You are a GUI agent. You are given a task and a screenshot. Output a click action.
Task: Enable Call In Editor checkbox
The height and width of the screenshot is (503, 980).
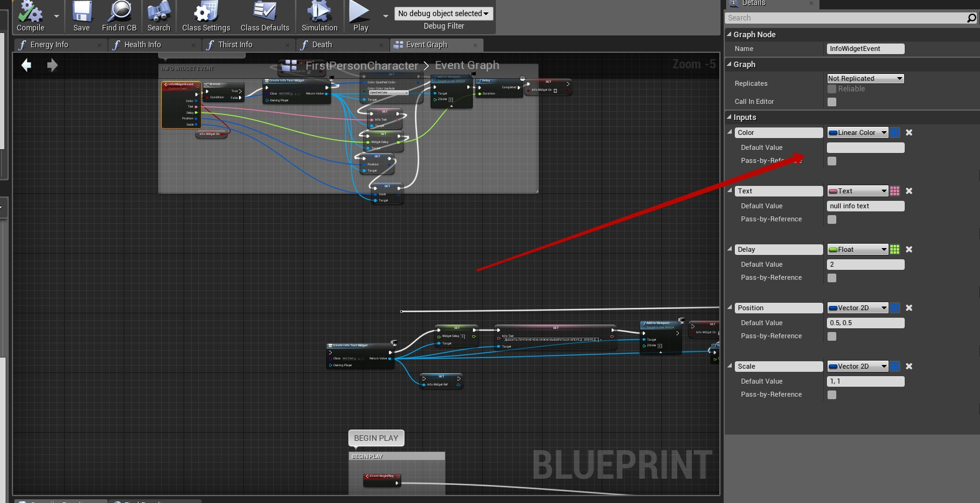(832, 102)
